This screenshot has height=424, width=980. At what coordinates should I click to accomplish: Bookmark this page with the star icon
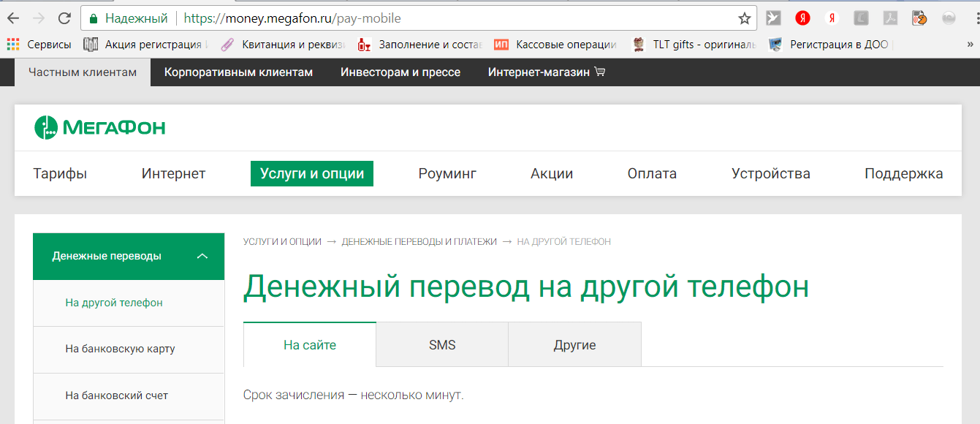point(744,18)
